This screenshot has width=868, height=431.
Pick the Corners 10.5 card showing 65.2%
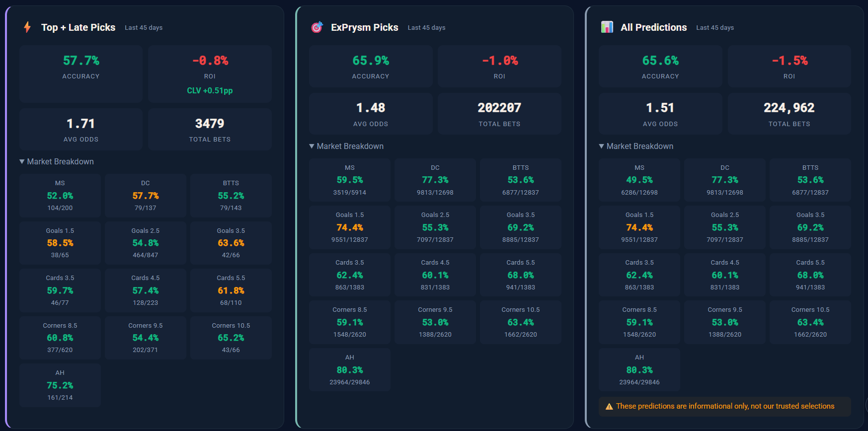coord(231,338)
